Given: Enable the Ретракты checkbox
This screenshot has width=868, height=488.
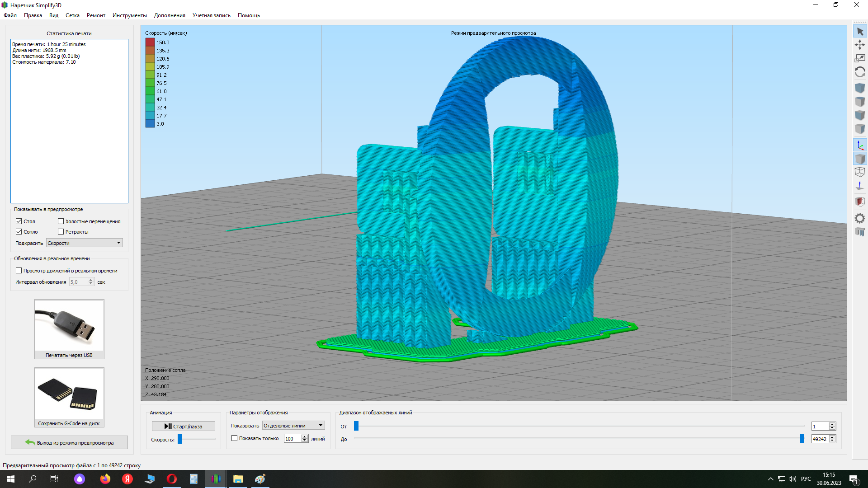Looking at the screenshot, I should coord(61,232).
